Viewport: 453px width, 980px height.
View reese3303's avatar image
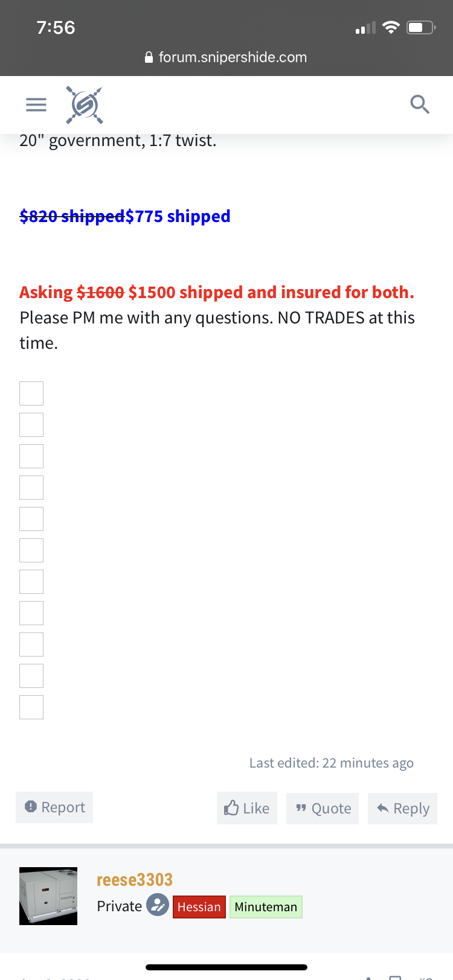(48, 896)
